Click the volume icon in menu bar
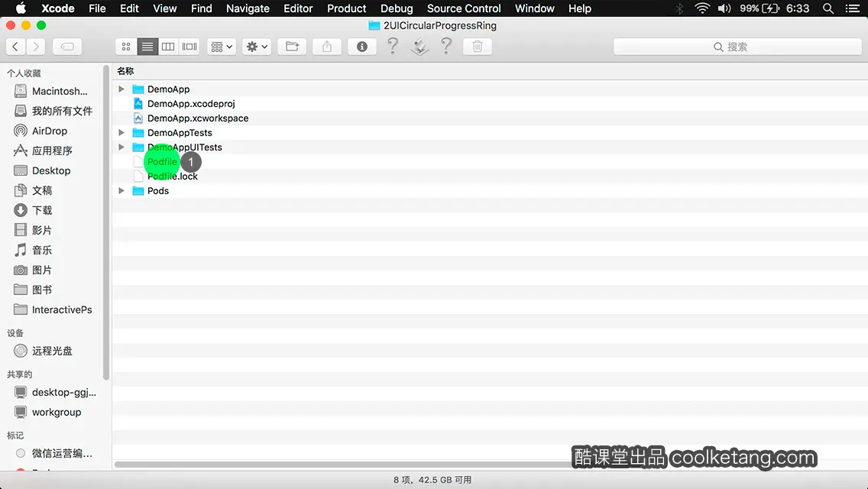This screenshot has width=868, height=489. click(724, 8)
